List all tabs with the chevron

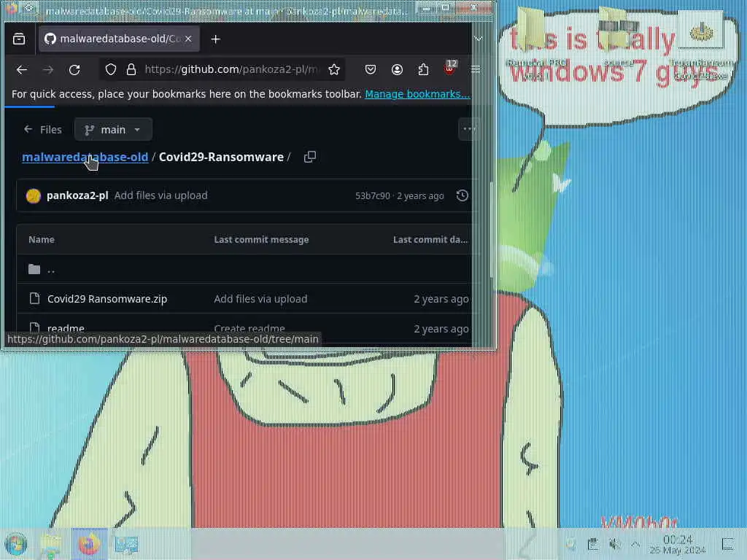click(x=478, y=39)
